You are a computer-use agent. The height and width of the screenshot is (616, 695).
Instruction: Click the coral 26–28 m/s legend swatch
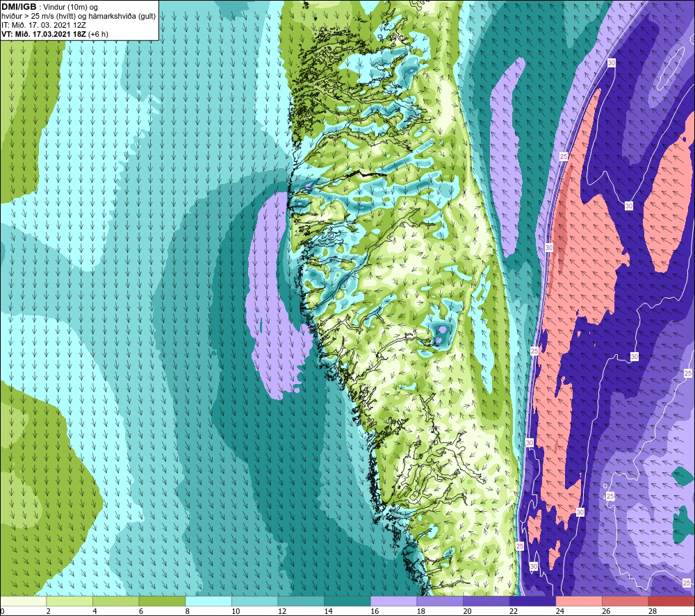tap(625, 601)
